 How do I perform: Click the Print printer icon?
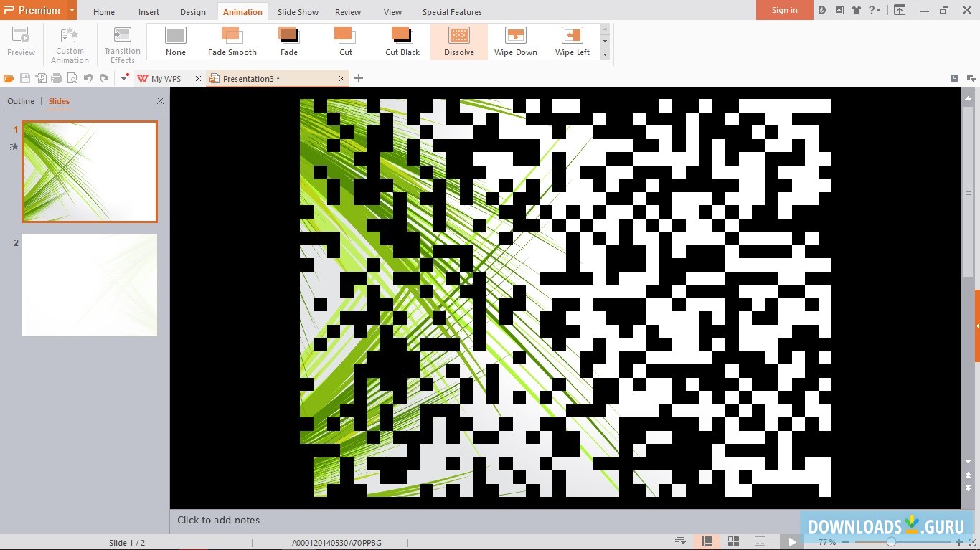click(57, 78)
